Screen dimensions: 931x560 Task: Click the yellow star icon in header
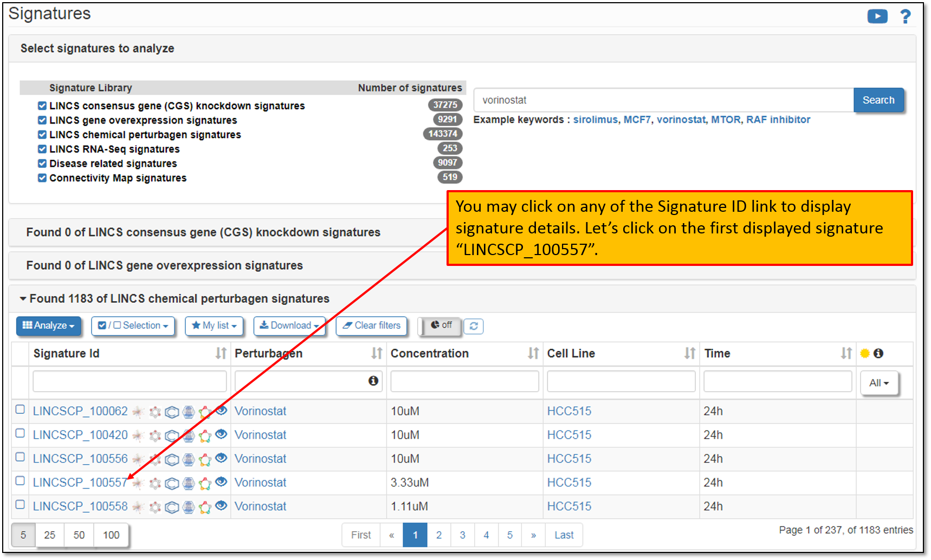(x=865, y=353)
